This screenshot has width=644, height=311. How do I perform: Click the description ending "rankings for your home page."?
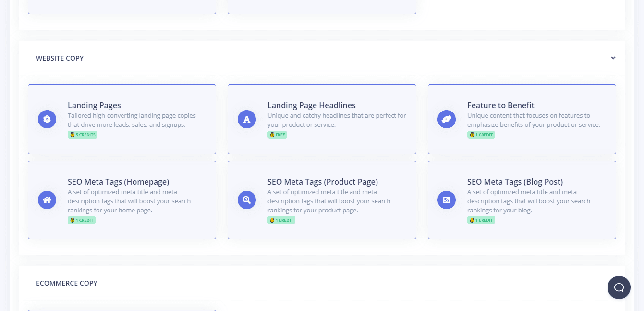(x=129, y=201)
